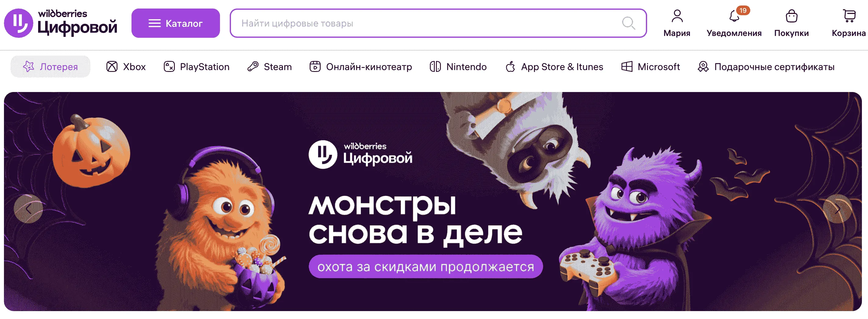
Task: Open the Покупки bag icon
Action: coord(791,16)
